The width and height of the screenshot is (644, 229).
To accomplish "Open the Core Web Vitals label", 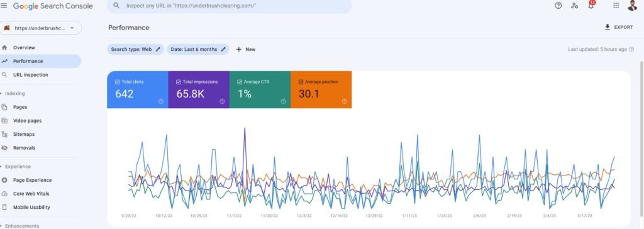I will [x=31, y=194].
